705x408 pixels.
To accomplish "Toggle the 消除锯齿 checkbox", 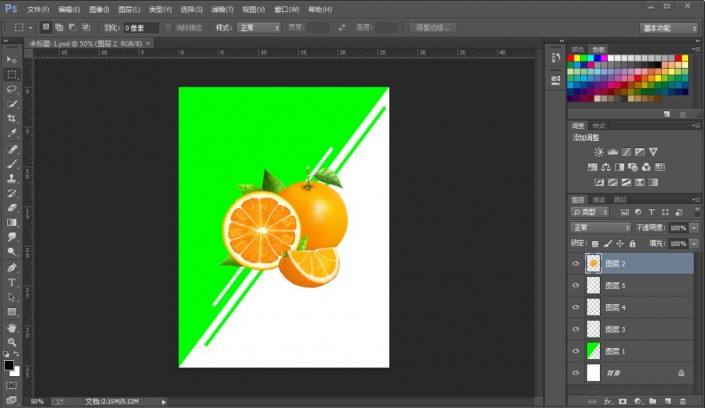I will (x=169, y=28).
